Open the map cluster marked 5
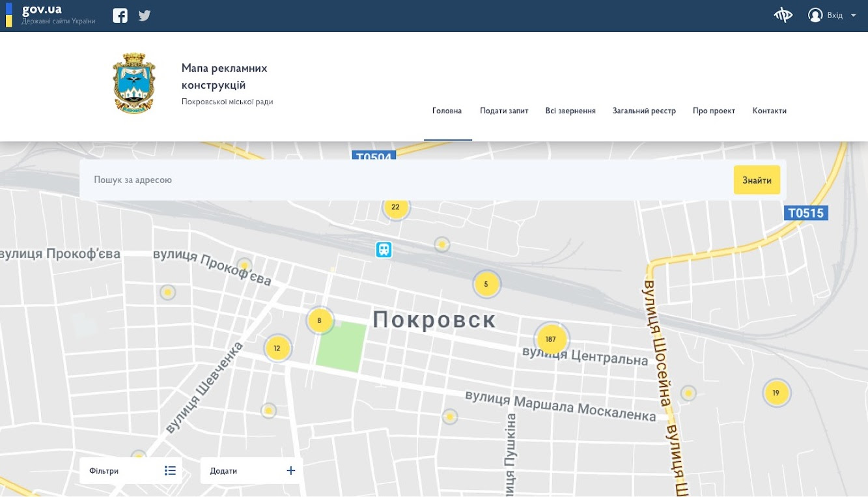 (486, 284)
